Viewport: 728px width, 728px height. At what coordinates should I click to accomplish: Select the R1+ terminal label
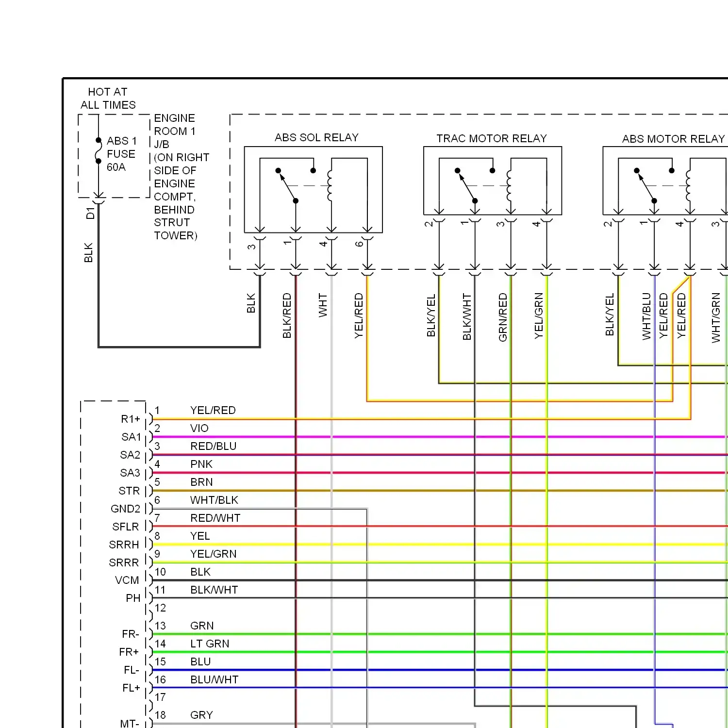131,419
